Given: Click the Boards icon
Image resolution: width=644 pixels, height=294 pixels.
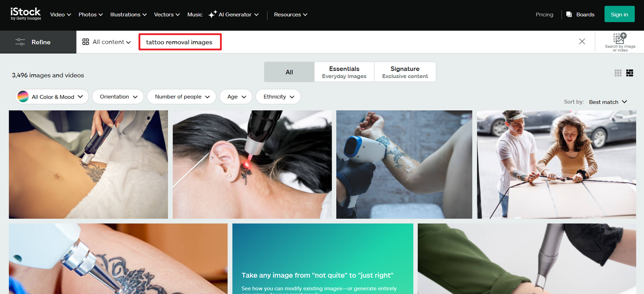Looking at the screenshot, I should (x=569, y=15).
